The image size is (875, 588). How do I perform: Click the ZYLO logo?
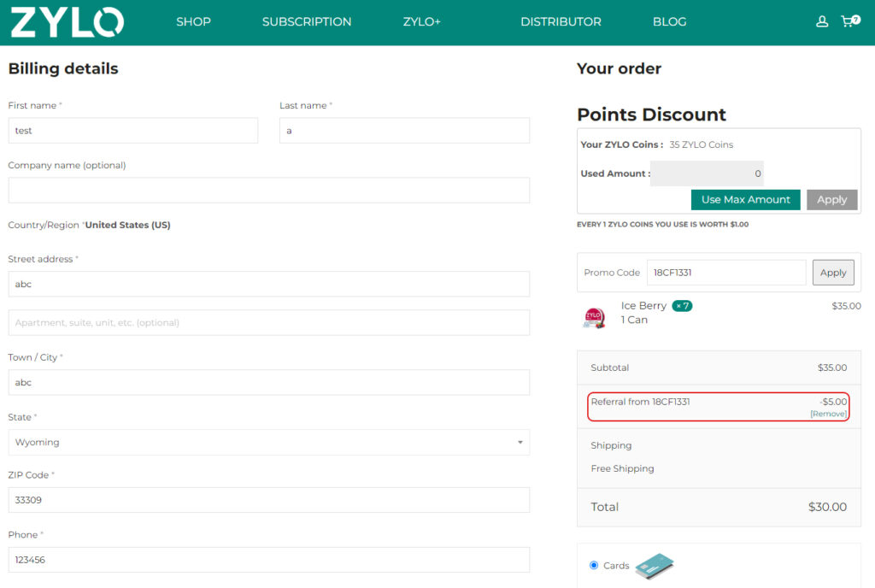(x=67, y=22)
